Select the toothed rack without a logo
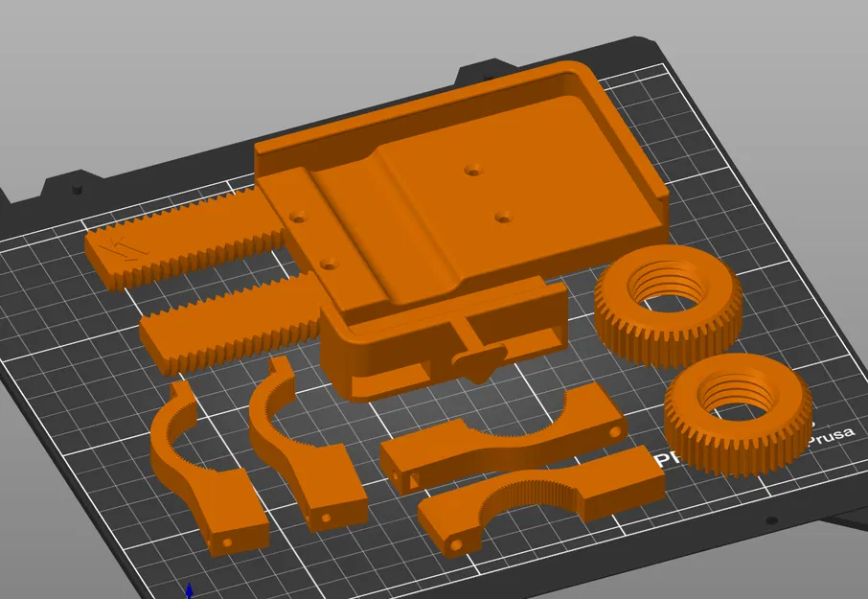Screen dimensions: 868x599 [x=233, y=324]
